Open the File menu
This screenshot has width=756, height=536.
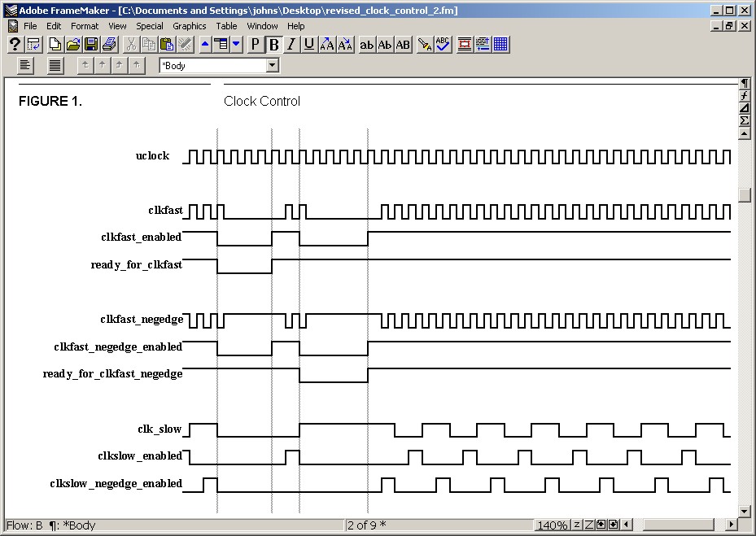coord(30,26)
